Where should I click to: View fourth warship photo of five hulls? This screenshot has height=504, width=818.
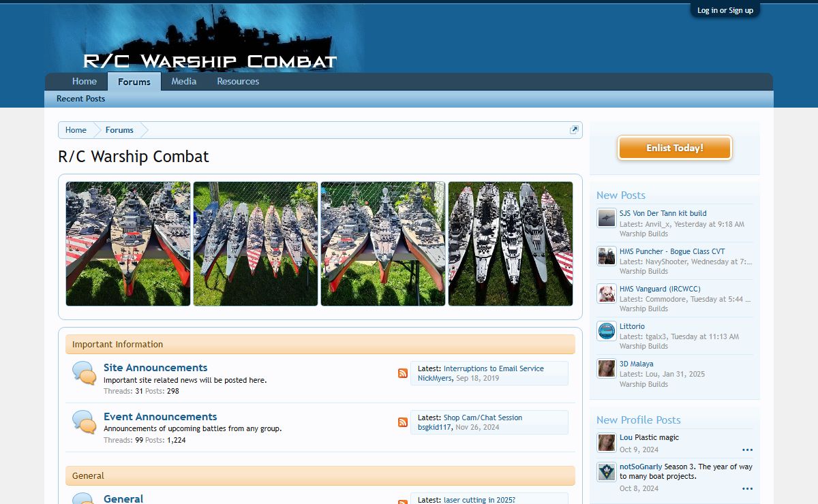511,244
